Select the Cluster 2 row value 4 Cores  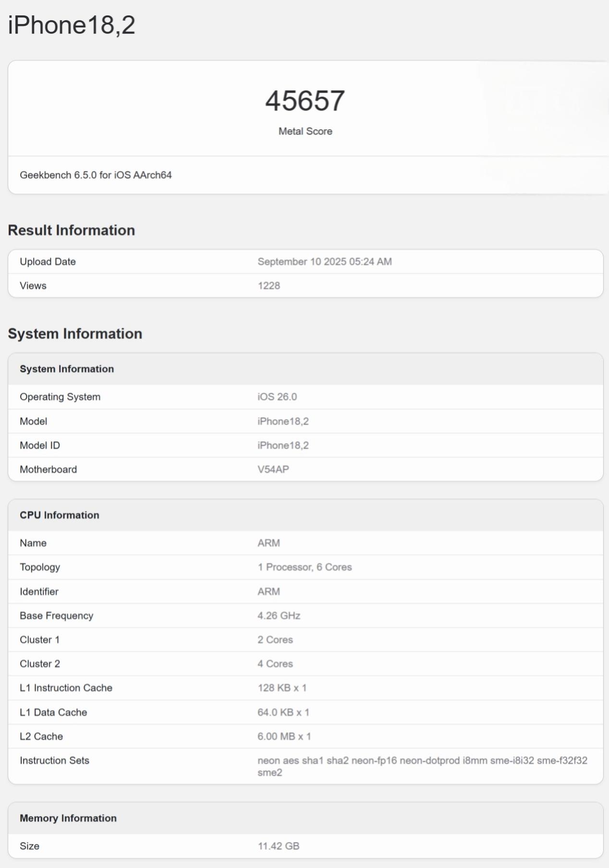(x=275, y=663)
